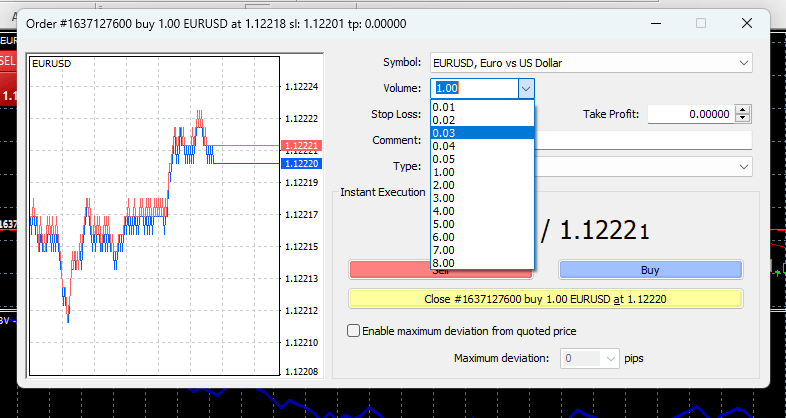
Task: Click the 1.12208 chart axis value
Action: (x=301, y=372)
